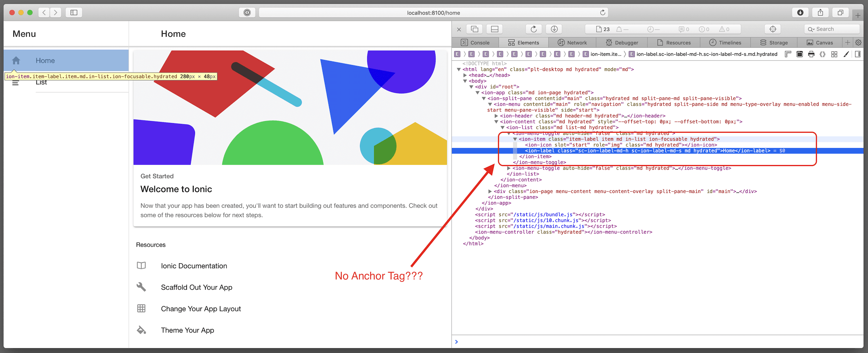The width and height of the screenshot is (868, 353).
Task: Toggle rulers icon in Elements bar
Action: click(788, 54)
